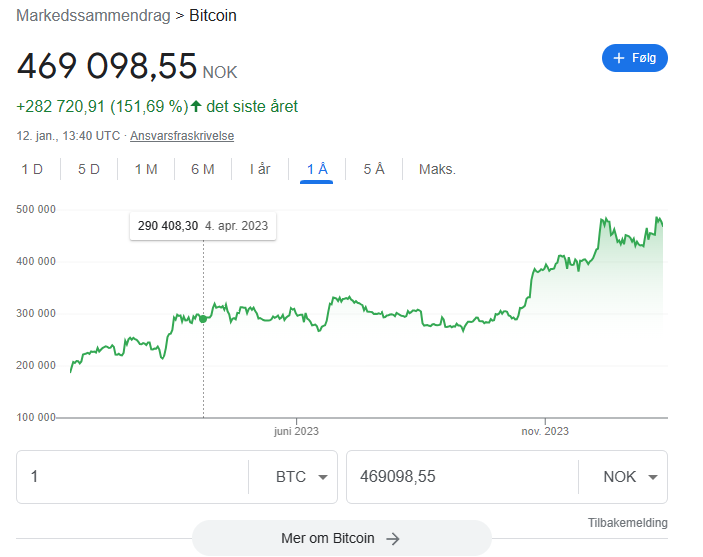The height and width of the screenshot is (557, 703).
Task: Click the +282 720,91 (151,69 %) change text
Action: pyautogui.click(x=102, y=107)
